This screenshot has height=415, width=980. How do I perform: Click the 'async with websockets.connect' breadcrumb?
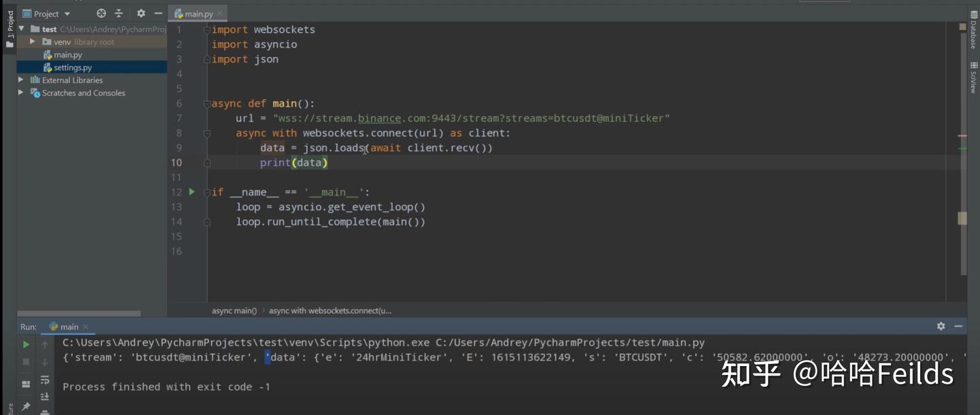(330, 310)
